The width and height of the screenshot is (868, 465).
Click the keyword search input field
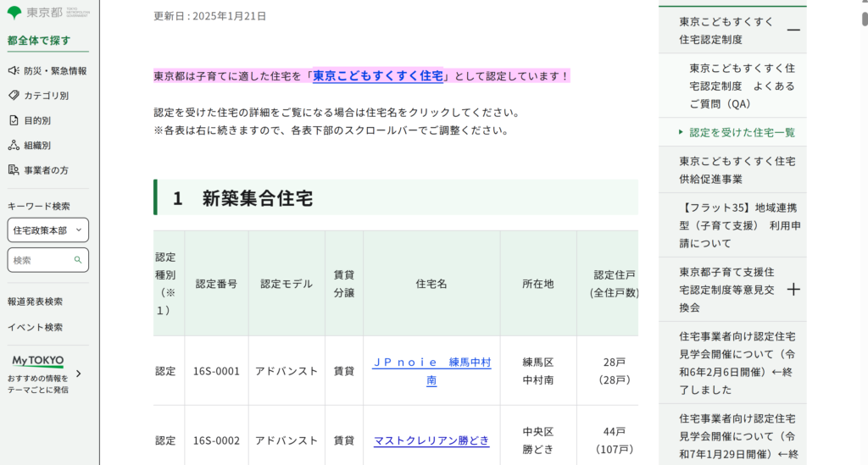(41, 260)
